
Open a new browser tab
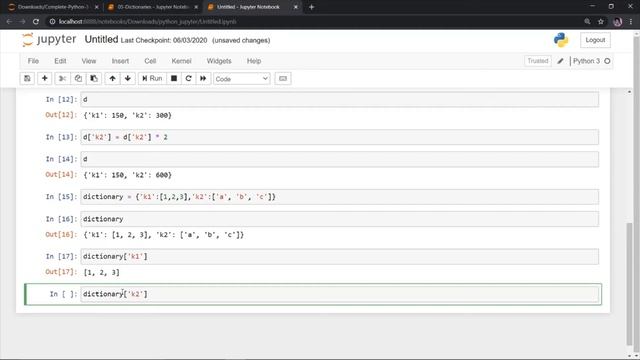[311, 7]
